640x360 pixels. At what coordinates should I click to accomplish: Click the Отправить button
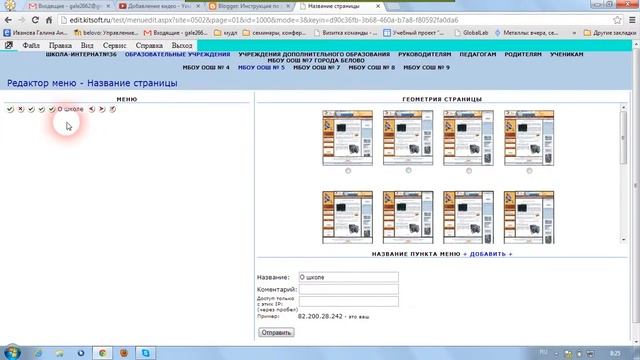[x=276, y=333]
